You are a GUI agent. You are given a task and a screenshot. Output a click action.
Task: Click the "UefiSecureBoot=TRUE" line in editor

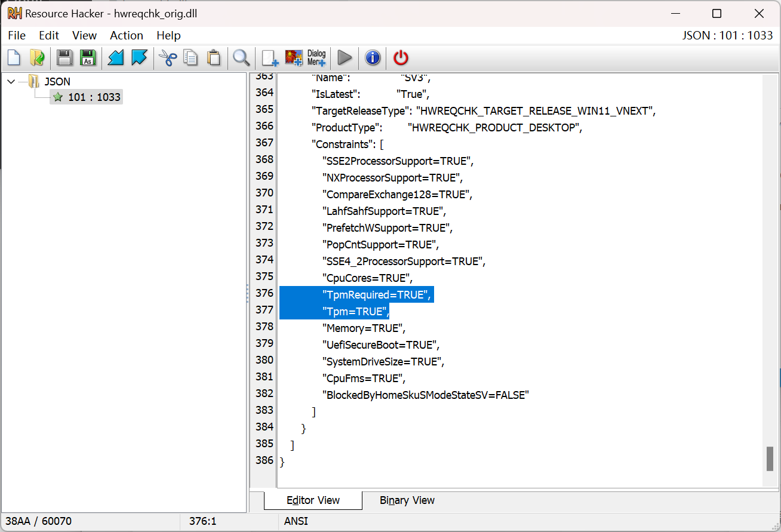(x=380, y=345)
